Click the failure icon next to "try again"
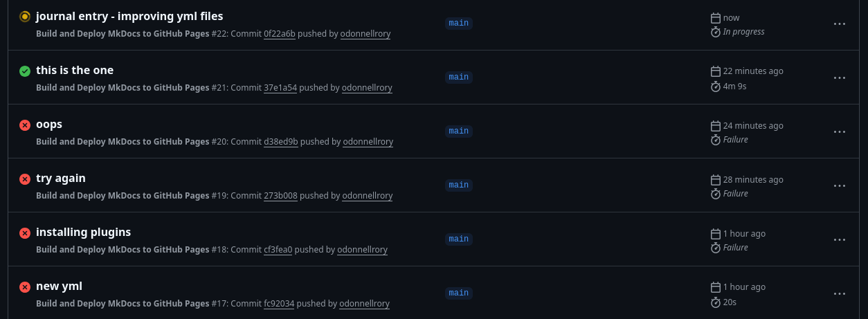Screen dimensions: 868x319 pyautogui.click(x=25, y=179)
